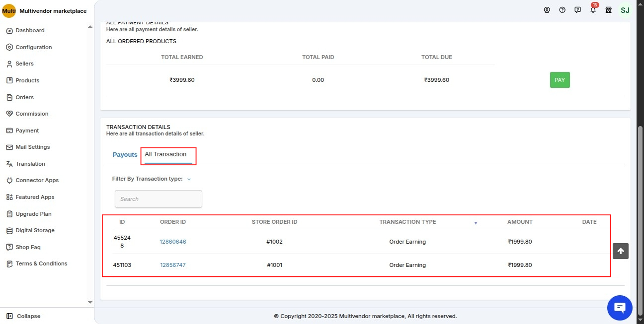
Task: Click the scroll-to-top arrow button
Action: (x=621, y=251)
